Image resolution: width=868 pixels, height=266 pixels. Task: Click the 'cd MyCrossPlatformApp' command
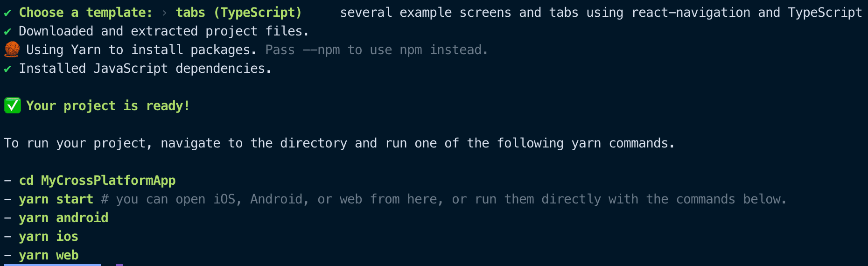point(97,181)
